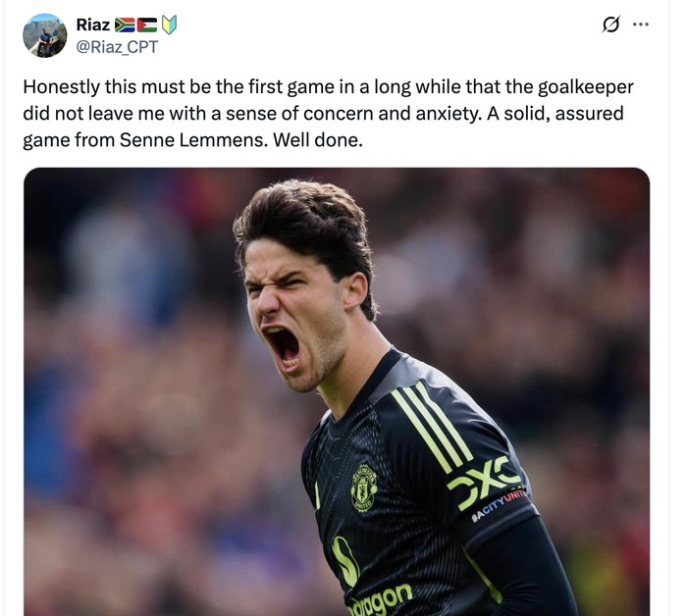Click the Palestinian flag emoji

pyautogui.click(x=147, y=25)
